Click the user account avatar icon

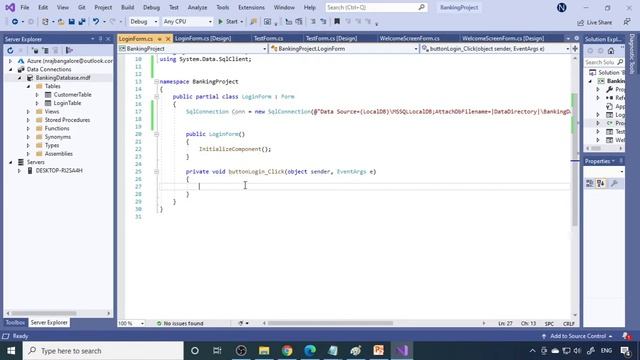click(562, 7)
